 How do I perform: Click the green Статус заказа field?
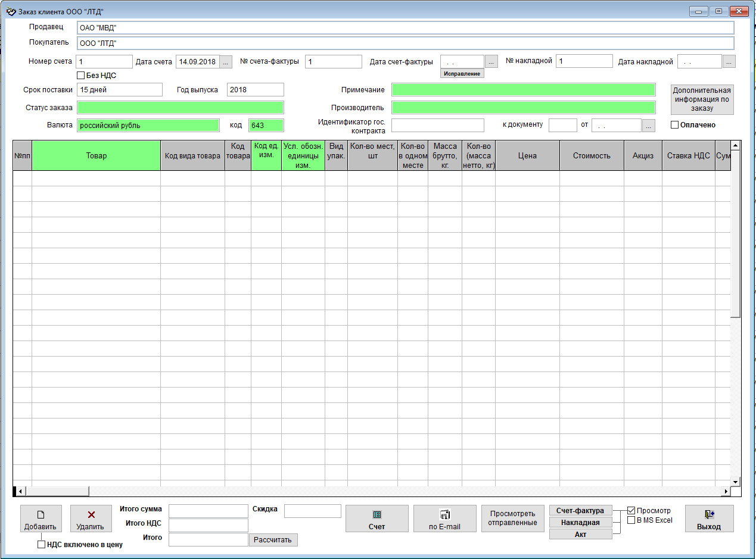(x=181, y=108)
